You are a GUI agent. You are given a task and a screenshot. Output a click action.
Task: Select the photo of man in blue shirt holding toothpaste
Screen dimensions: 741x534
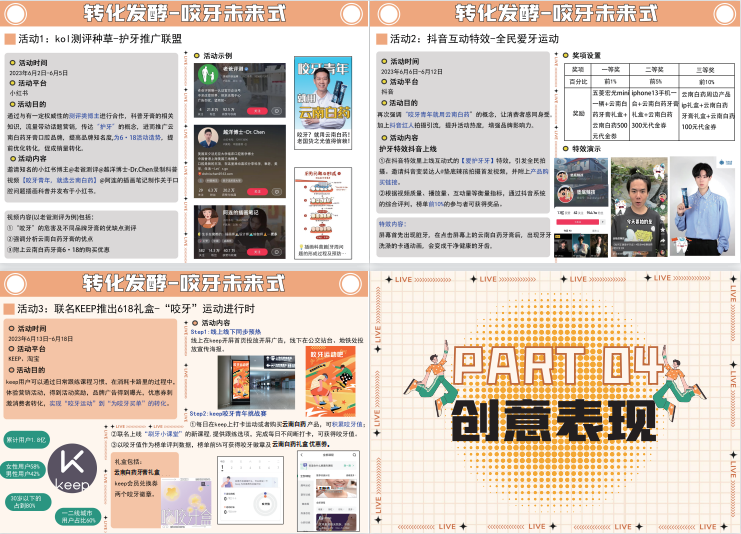(703, 206)
